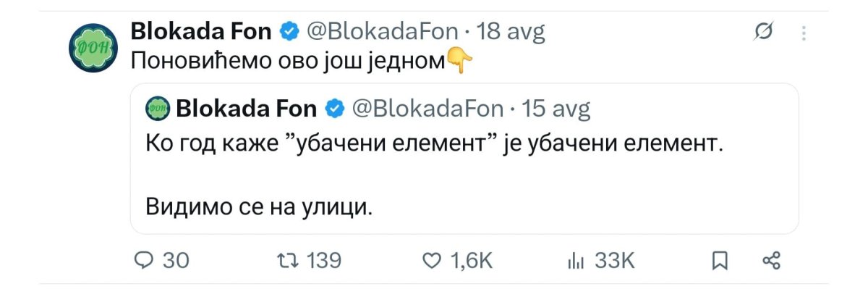Viewport: 868px width, 297px height.
Task: Bookmark this tweet
Action: click(719, 261)
